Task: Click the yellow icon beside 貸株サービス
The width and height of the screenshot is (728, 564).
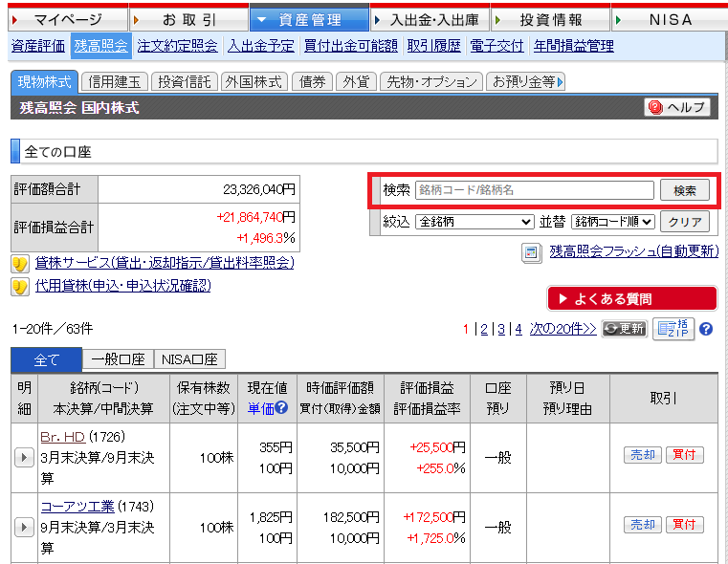Action: click(x=20, y=264)
